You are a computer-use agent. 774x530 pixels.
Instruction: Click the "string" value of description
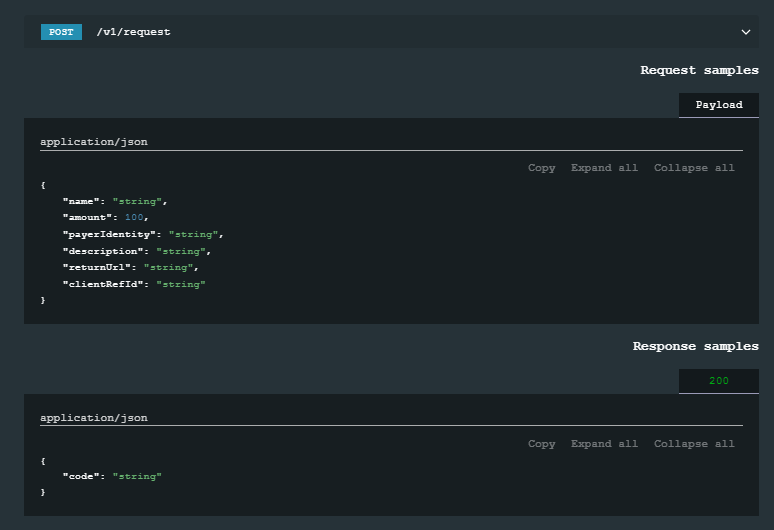(181, 251)
